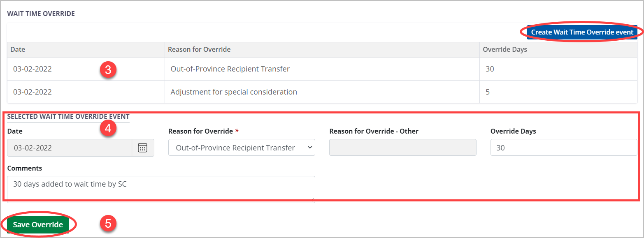Click the Override Days column header
This screenshot has width=644, height=238.
(505, 50)
